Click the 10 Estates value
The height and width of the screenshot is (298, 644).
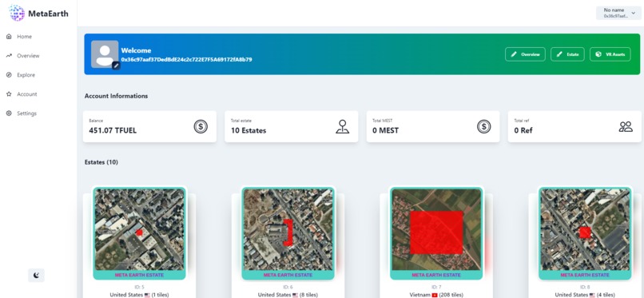coord(248,131)
